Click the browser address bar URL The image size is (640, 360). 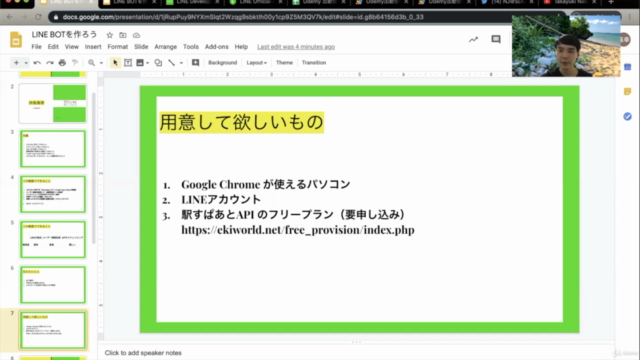[243, 17]
